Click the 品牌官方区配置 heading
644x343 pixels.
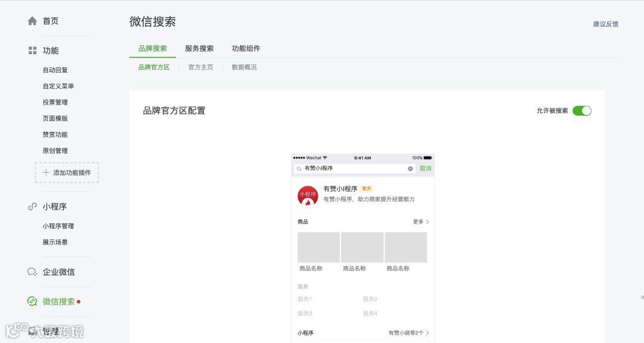[x=174, y=111]
